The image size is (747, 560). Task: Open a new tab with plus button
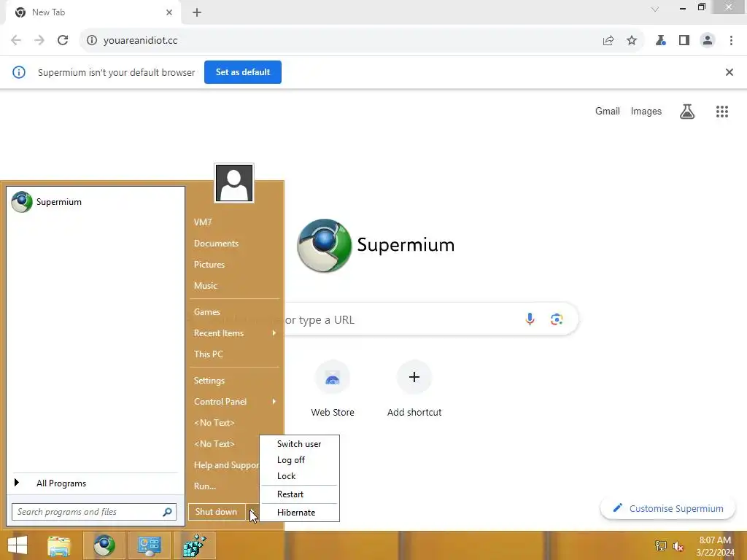click(197, 12)
